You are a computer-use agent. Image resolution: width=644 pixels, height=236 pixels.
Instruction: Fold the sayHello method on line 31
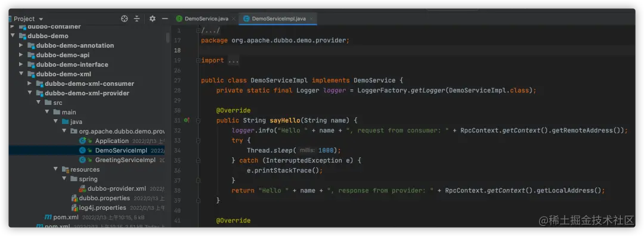(x=198, y=120)
